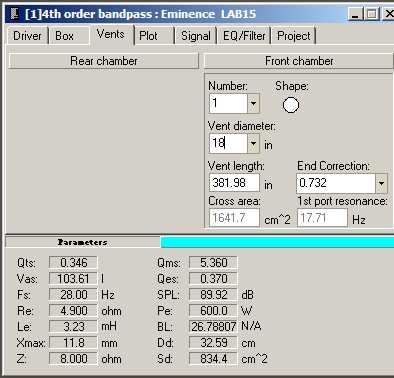
Task: Click the Dd value 32.59
Action: 213,343
